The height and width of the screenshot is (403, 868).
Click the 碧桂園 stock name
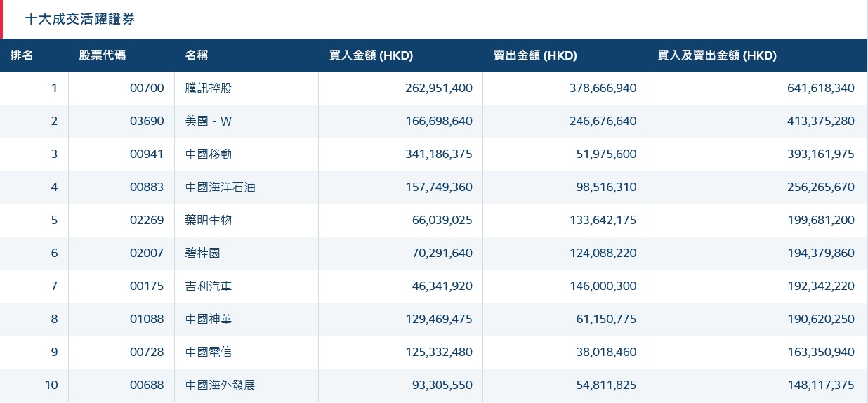[x=203, y=253]
